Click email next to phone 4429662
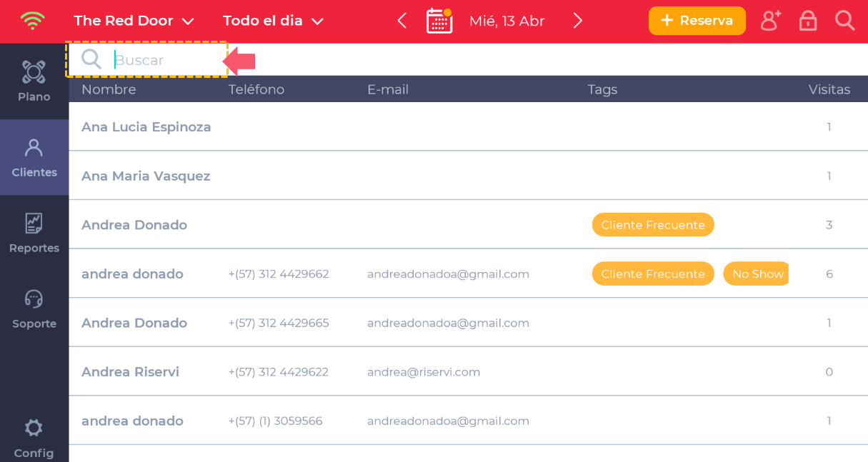This screenshot has width=868, height=462. [x=448, y=274]
